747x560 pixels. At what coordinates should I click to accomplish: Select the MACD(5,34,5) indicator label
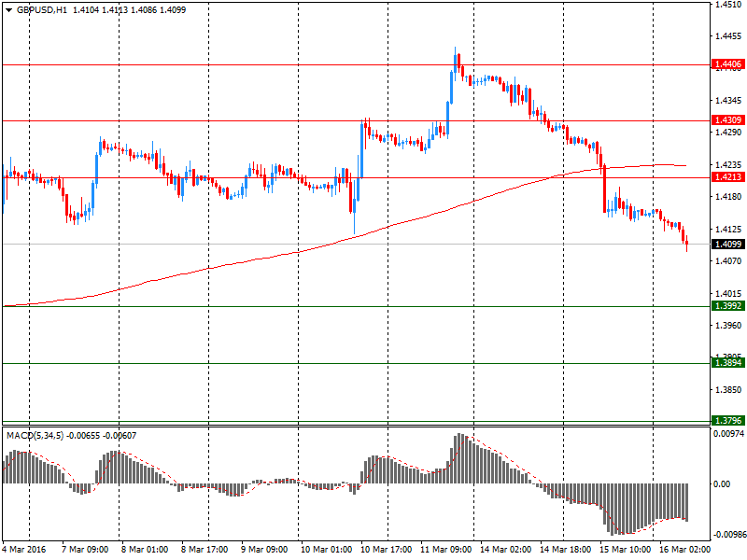[35, 436]
